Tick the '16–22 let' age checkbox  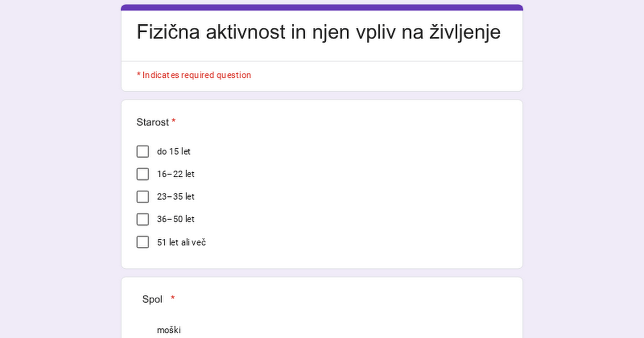tap(143, 174)
